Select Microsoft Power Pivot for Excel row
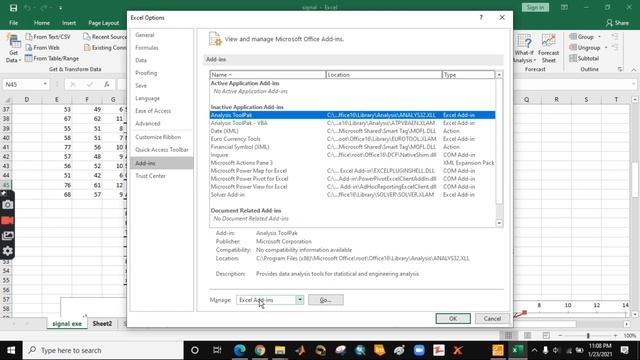The image size is (640, 360). (353, 179)
